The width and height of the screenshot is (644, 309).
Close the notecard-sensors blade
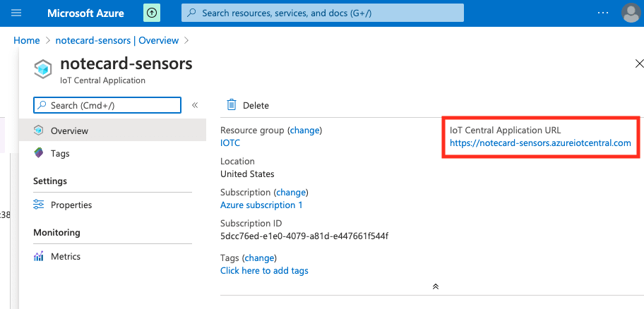(x=639, y=63)
